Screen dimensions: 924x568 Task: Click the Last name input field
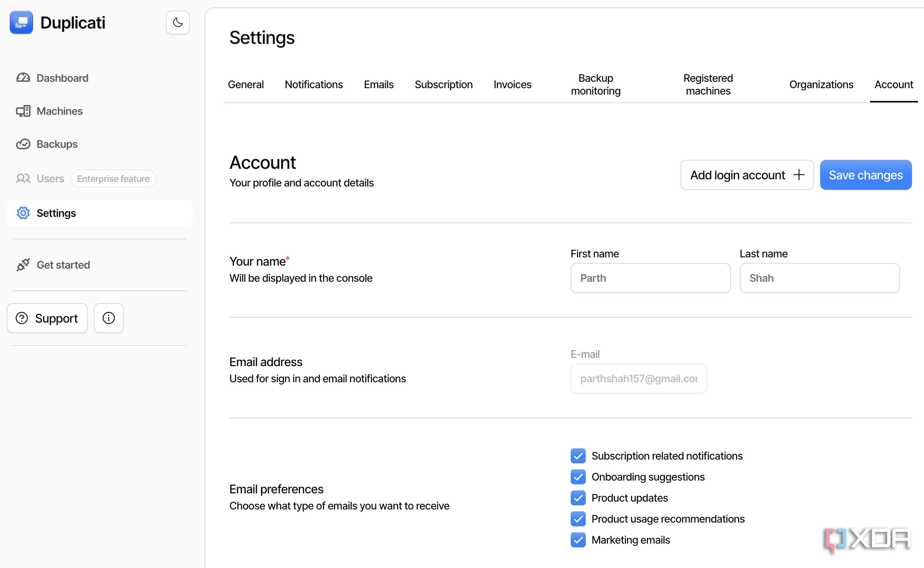(819, 278)
